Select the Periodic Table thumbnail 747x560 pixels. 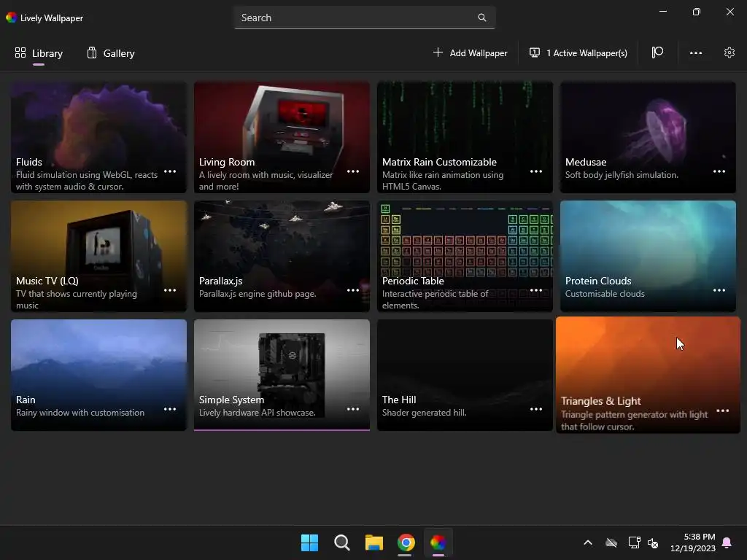(x=465, y=256)
